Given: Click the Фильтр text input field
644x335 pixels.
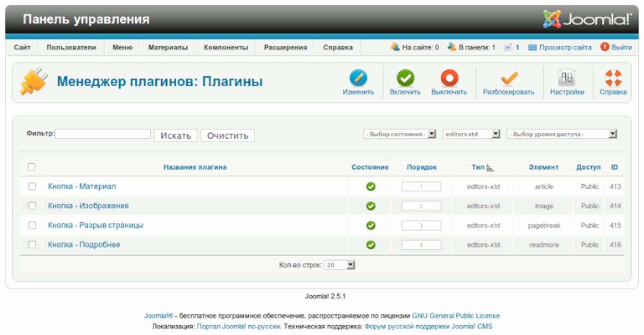Looking at the screenshot, I should 103,134.
